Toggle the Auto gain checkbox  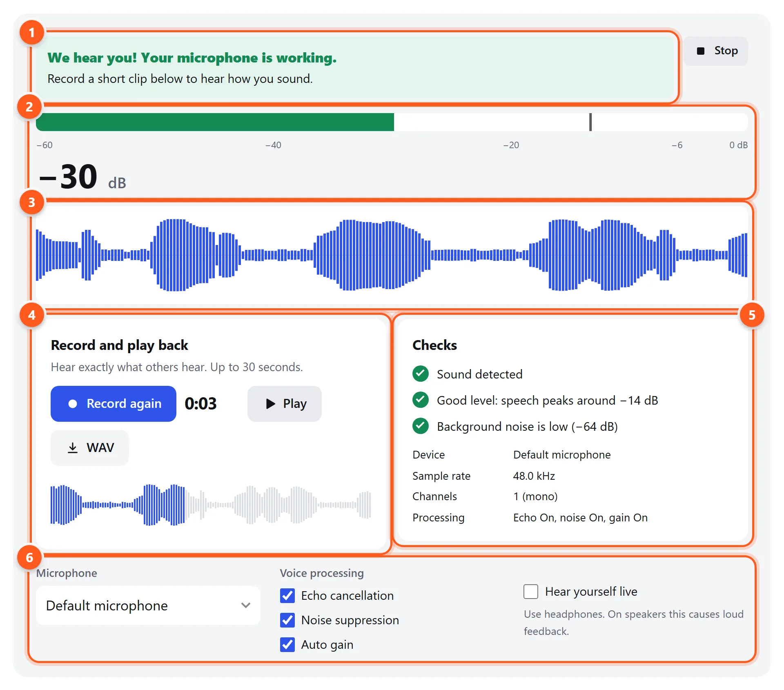click(287, 645)
